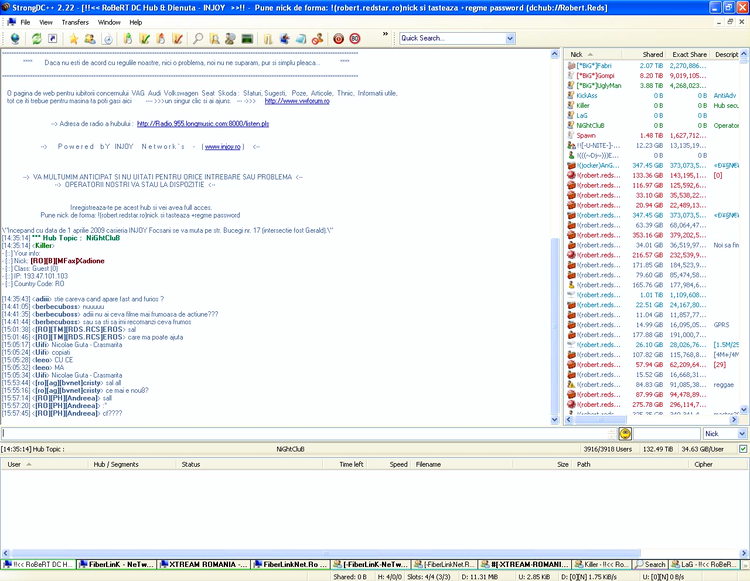Open Favorite Hubs with the yellow star icon
The width and height of the screenshot is (750, 581).
74,39
